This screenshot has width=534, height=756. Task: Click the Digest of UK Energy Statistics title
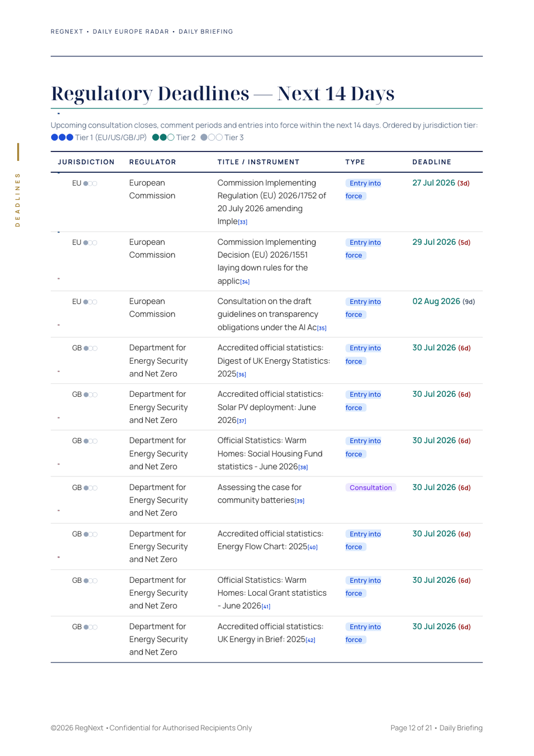(274, 361)
